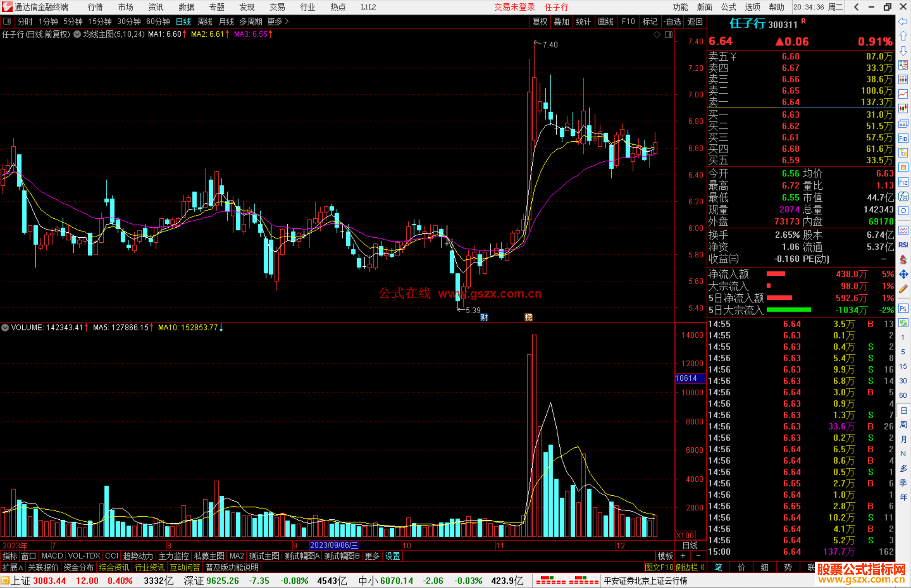Expand the 更多 periods dropdown

278,21
